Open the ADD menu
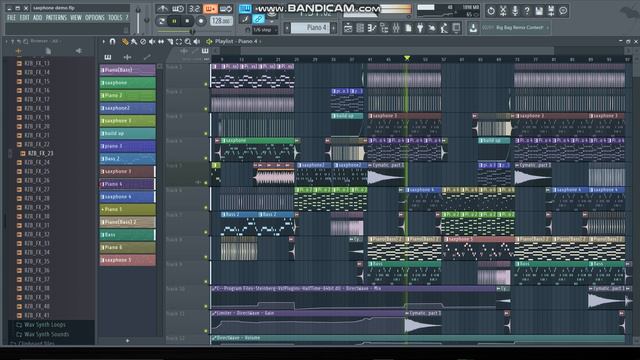Screen dimensions: 640x360 pos(38,18)
